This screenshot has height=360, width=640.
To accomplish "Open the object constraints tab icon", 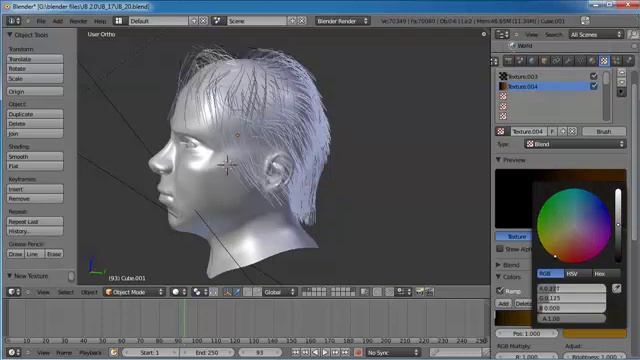I will pos(556,61).
